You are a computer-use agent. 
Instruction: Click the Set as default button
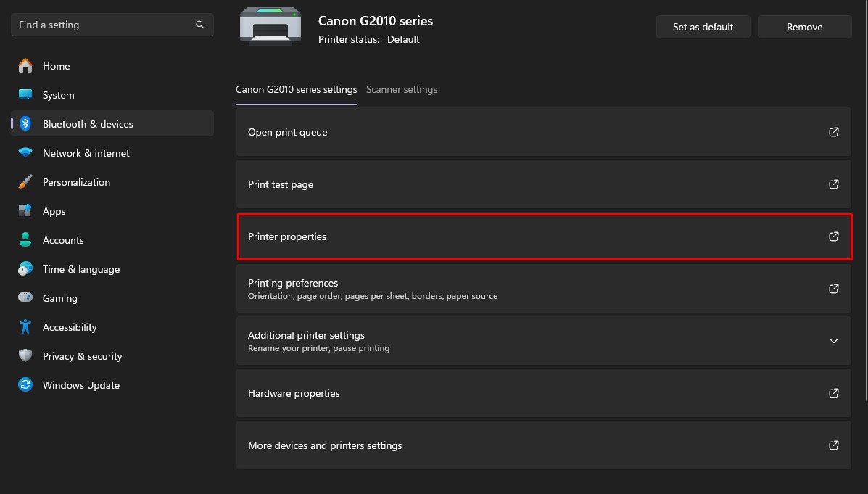(x=703, y=27)
